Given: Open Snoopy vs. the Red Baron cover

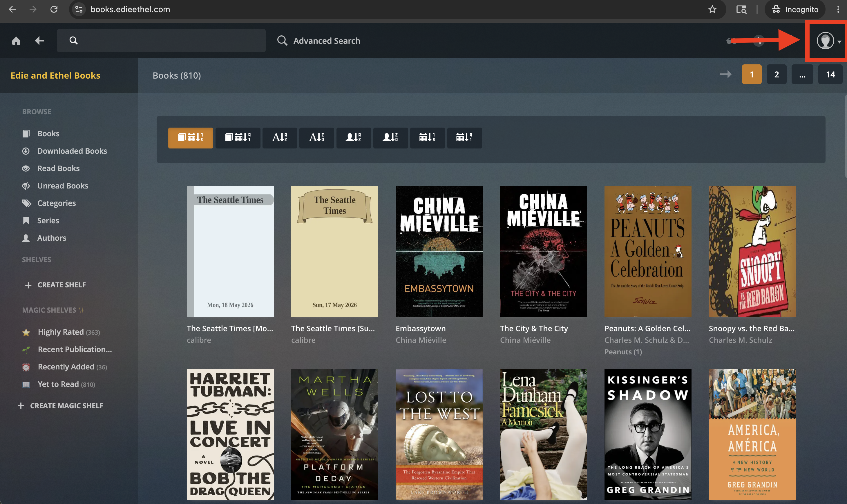Looking at the screenshot, I should (752, 251).
